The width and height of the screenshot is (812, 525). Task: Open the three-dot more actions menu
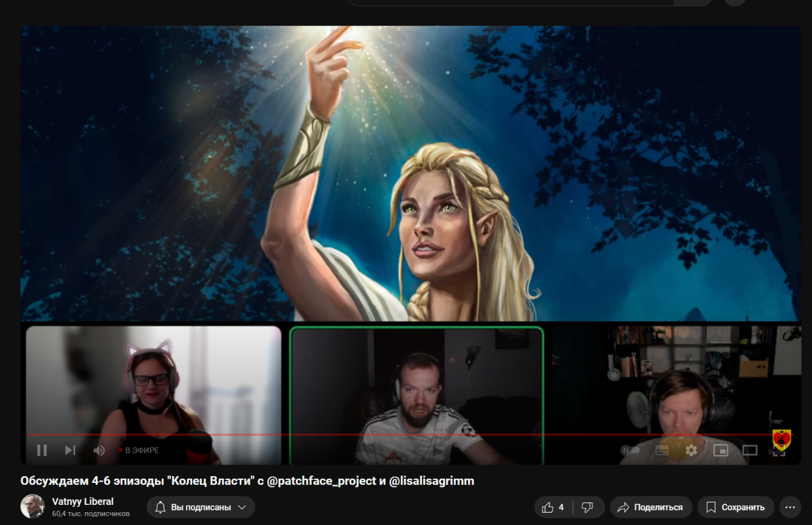pos(790,507)
